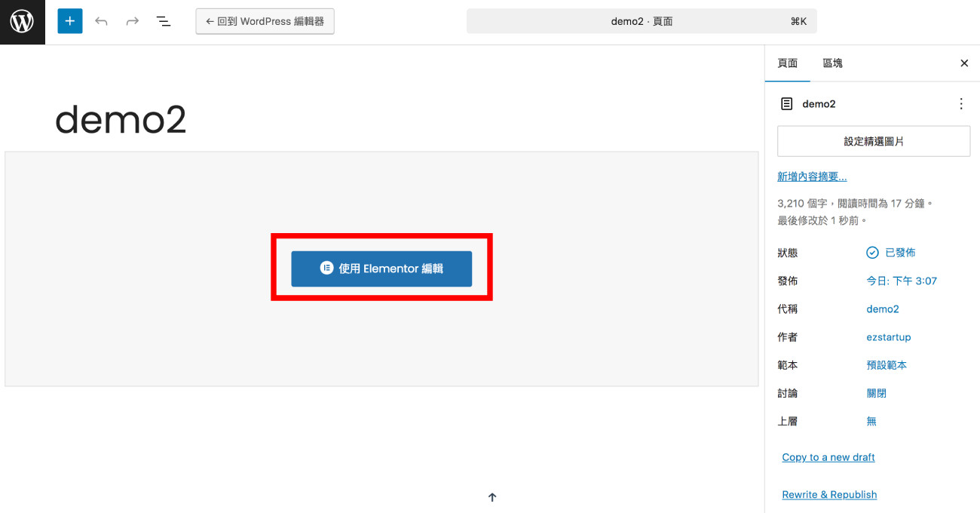
Task: Click the 發佈 label
Action: click(787, 281)
